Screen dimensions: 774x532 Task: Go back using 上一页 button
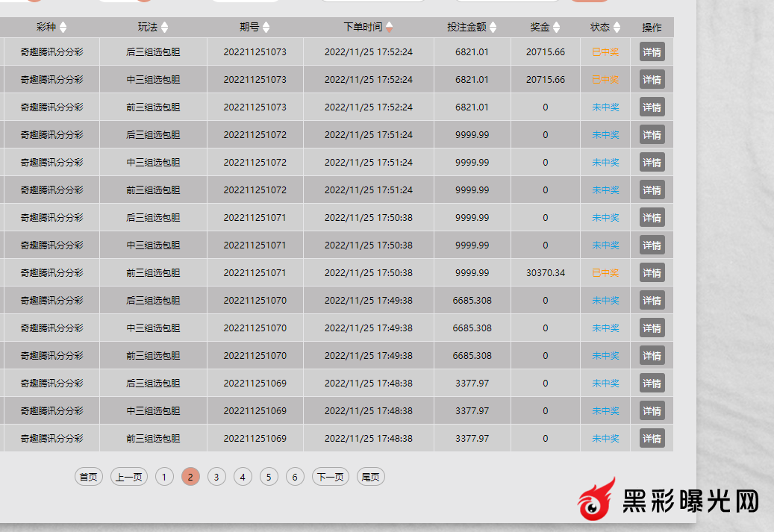click(x=129, y=477)
